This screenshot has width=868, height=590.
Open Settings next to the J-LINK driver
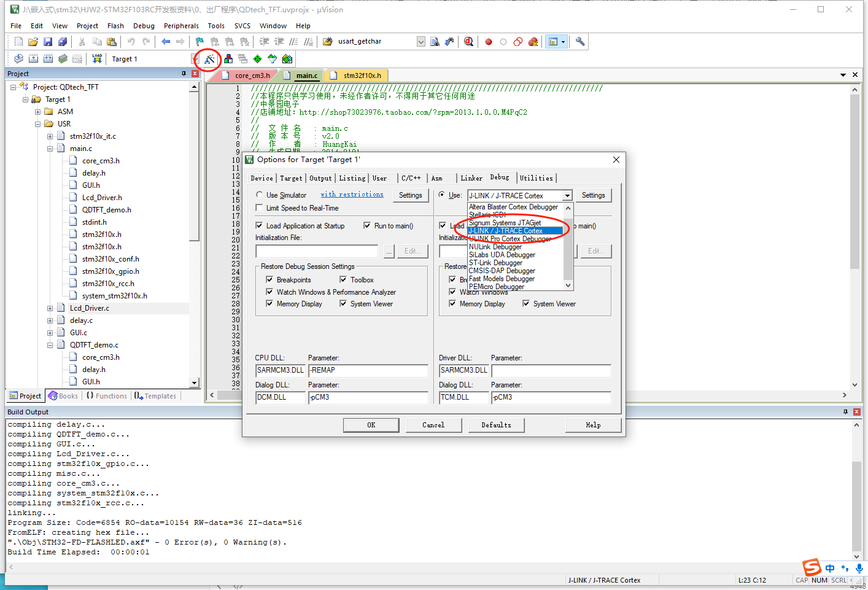point(593,195)
